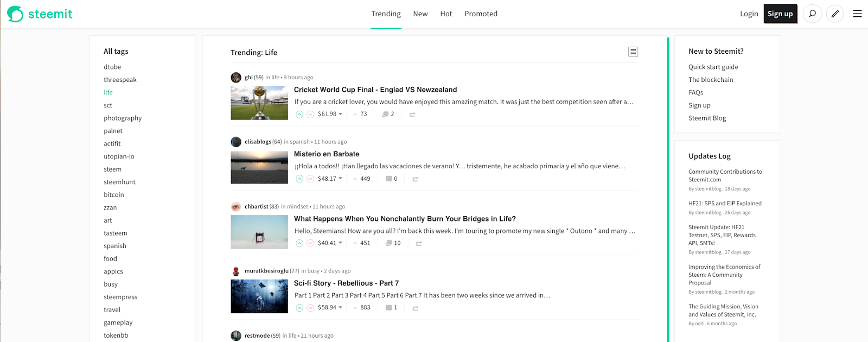Viewport: 868px width, 342px height.
Task: Open Community Contributions to Steemit.com update
Action: [725, 175]
